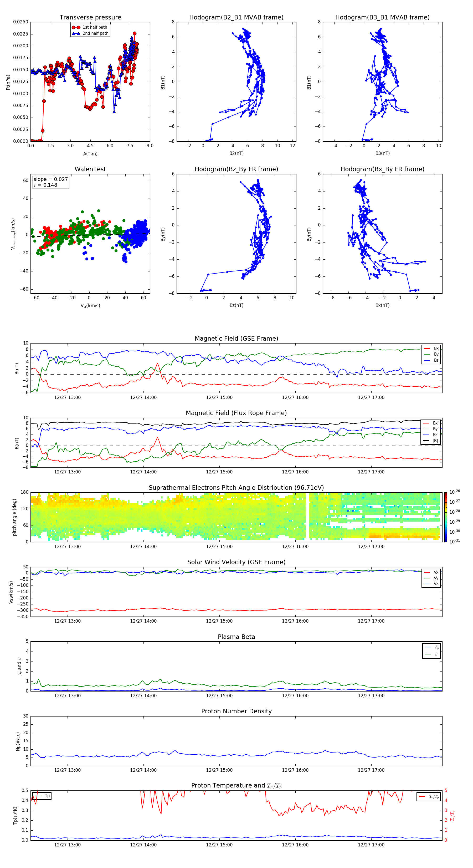Select the "slope = 0.027" annotation

click(50, 179)
